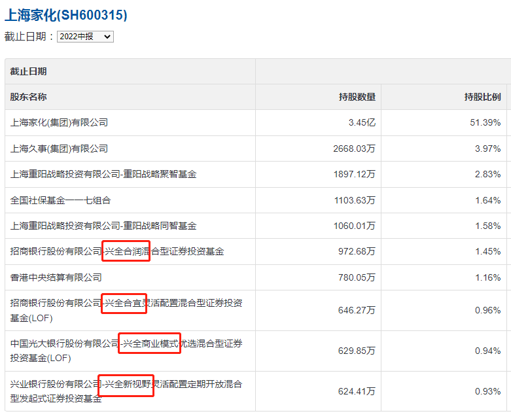Click the 51.39% holding ratio
This screenshot has height=420, width=511.
click(485, 122)
